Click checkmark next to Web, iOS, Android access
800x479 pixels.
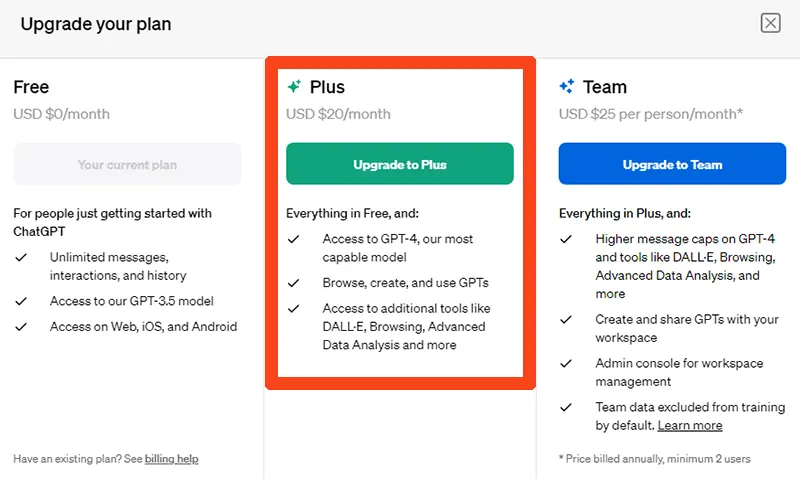(x=21, y=327)
